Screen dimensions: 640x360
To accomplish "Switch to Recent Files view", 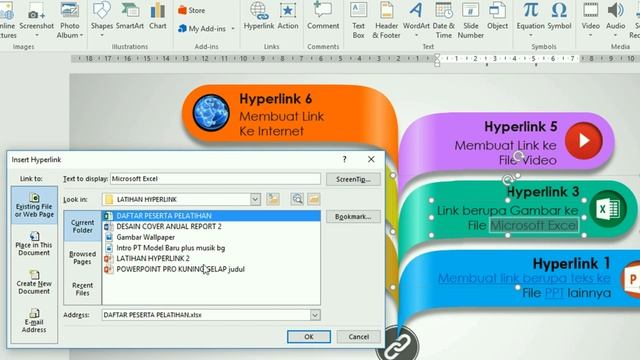I will (x=82, y=289).
